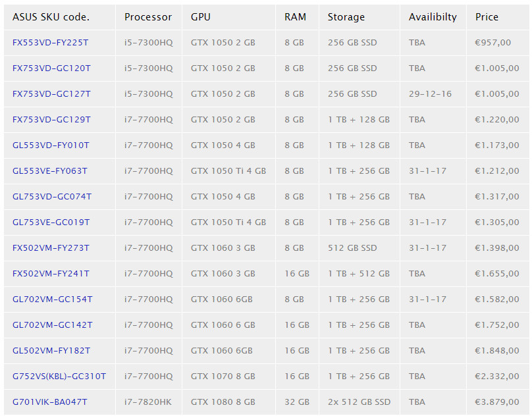Open the GL702VM-GC154T link
The height and width of the screenshot is (418, 532).
pyautogui.click(x=53, y=300)
